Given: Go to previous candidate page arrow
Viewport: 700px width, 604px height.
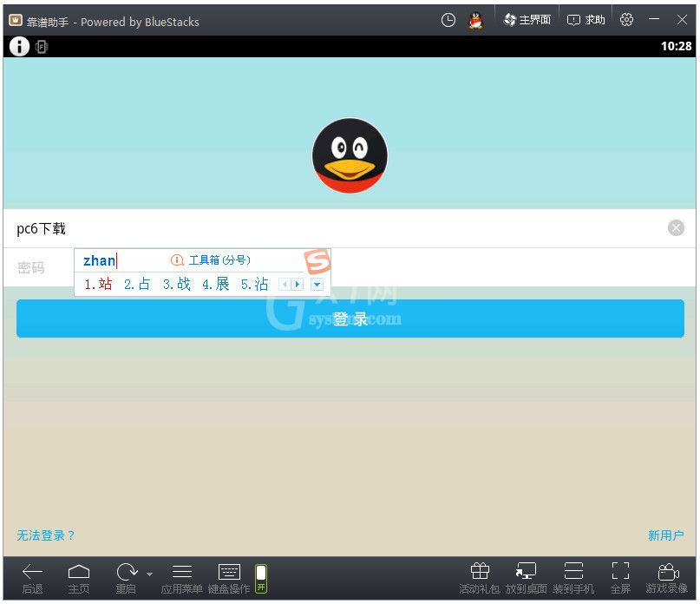Looking at the screenshot, I should pos(285,284).
